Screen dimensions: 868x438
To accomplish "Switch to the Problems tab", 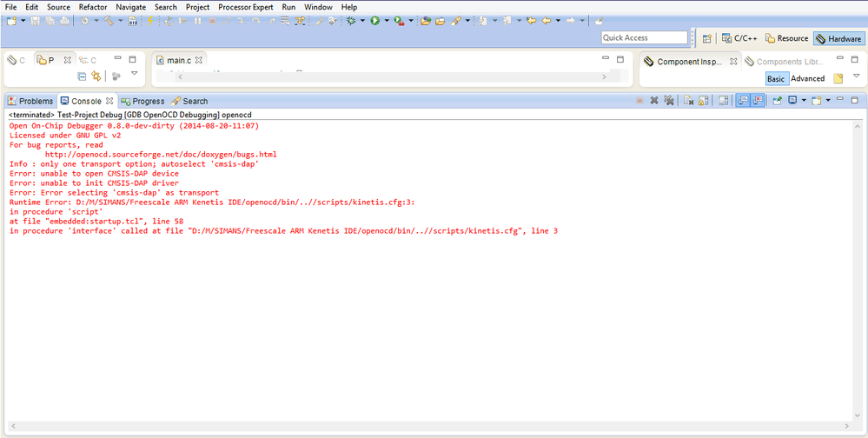I will (x=30, y=101).
